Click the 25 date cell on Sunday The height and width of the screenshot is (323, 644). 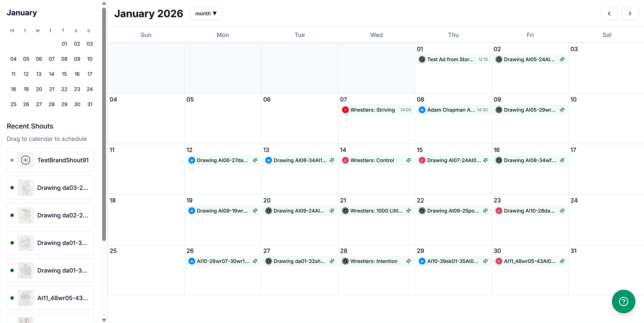(x=146, y=270)
